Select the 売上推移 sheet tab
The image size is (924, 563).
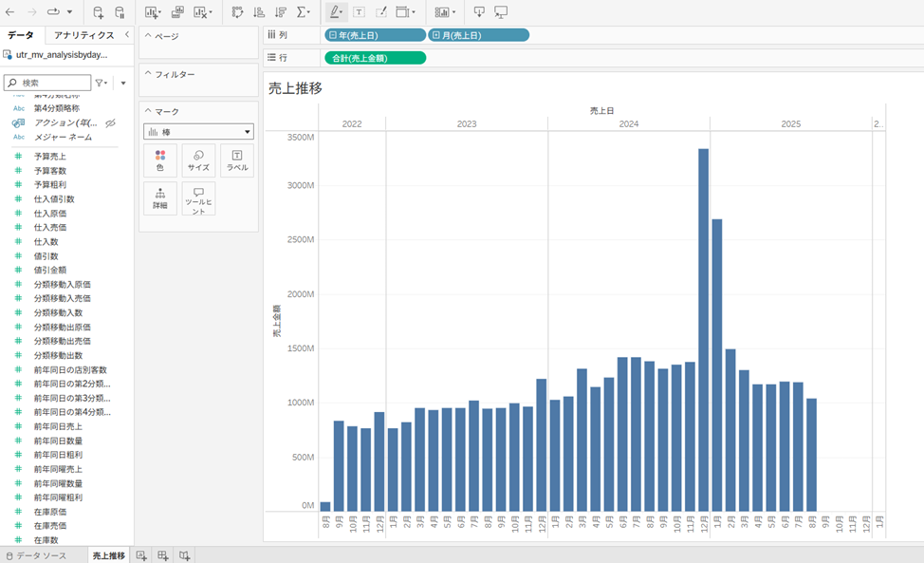108,555
